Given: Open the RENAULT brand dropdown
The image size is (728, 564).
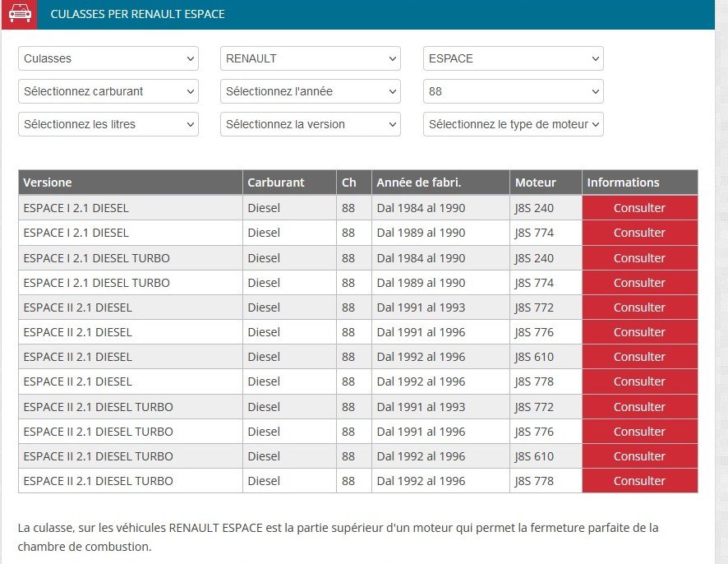Looking at the screenshot, I should pyautogui.click(x=310, y=58).
